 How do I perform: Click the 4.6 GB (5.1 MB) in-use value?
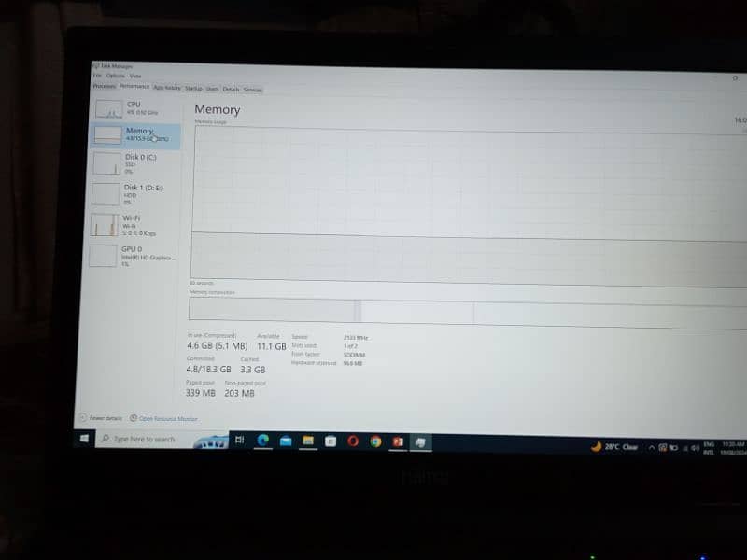tap(218, 345)
